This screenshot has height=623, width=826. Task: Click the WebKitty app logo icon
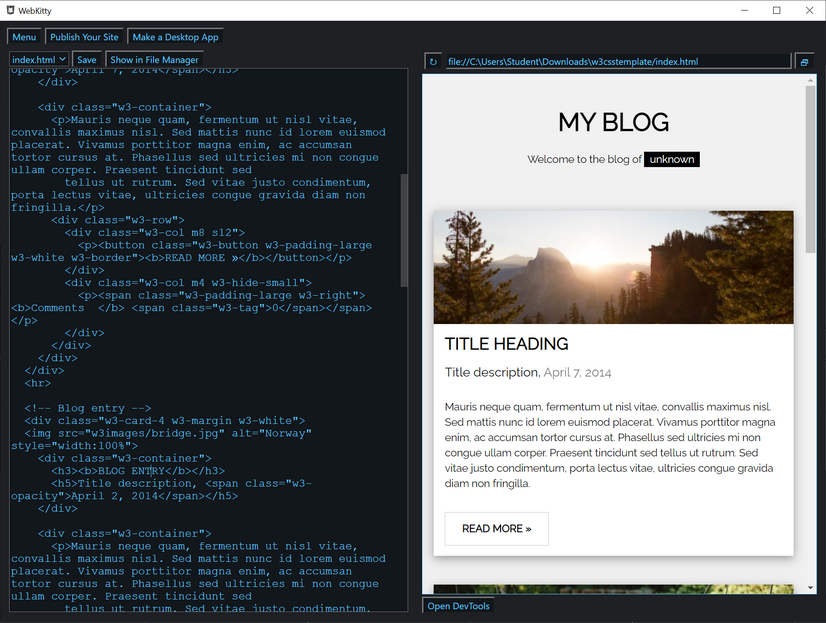click(x=10, y=10)
